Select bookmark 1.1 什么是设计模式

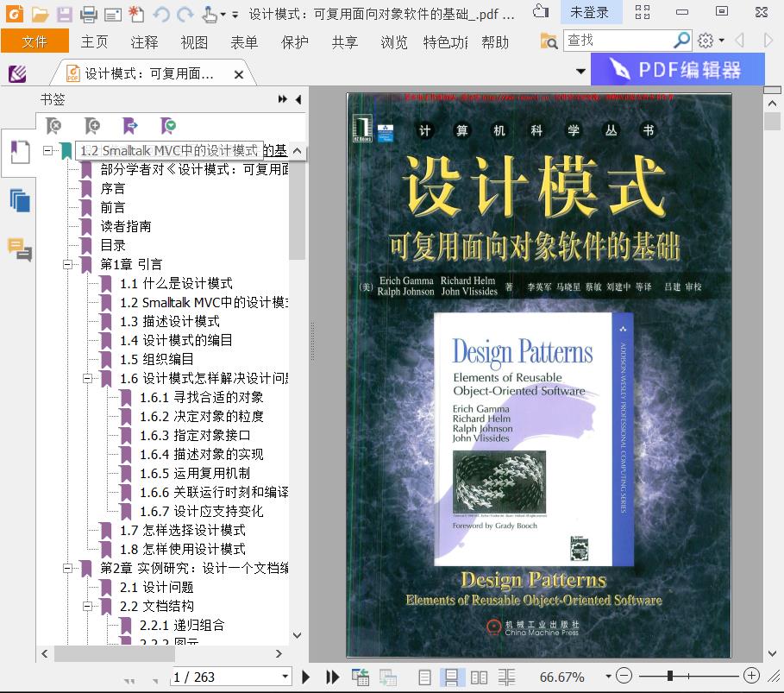[x=176, y=283]
